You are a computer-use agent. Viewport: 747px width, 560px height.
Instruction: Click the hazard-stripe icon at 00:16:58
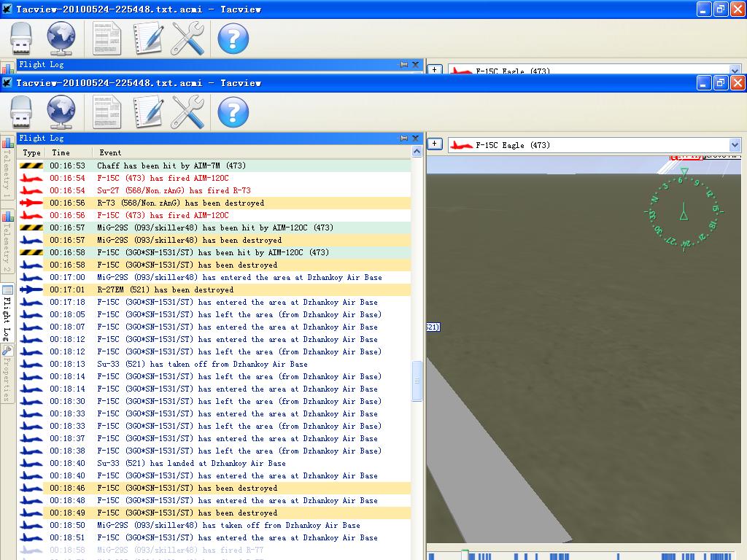(x=31, y=252)
